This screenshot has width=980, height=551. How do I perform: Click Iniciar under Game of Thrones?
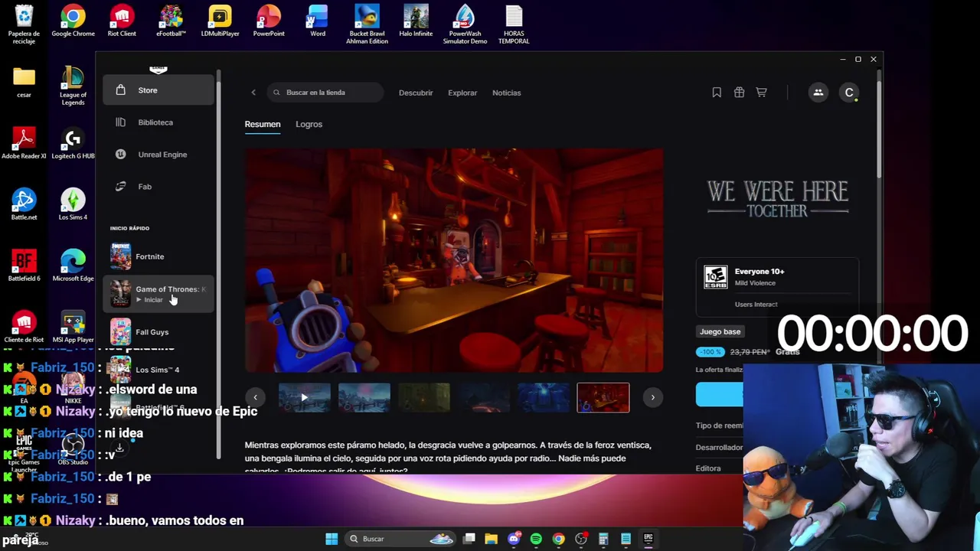click(x=153, y=300)
